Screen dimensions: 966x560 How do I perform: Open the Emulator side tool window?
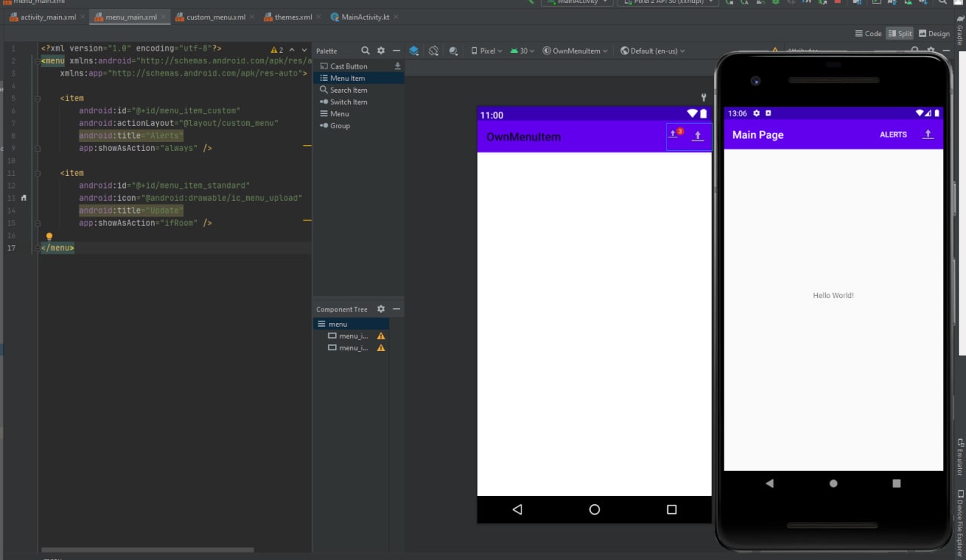[960, 457]
